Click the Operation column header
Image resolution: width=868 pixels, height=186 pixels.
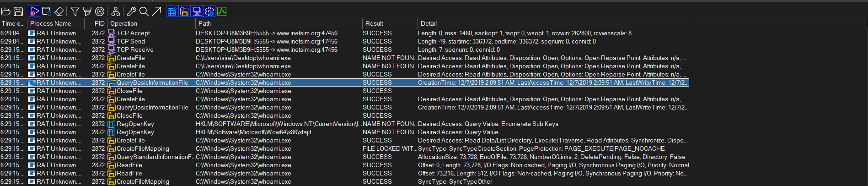click(x=123, y=23)
